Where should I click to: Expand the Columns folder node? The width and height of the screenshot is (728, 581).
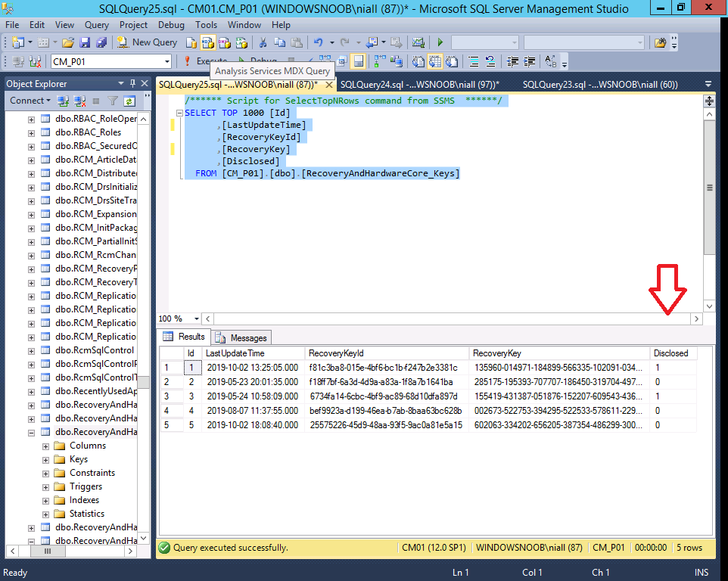(45, 446)
